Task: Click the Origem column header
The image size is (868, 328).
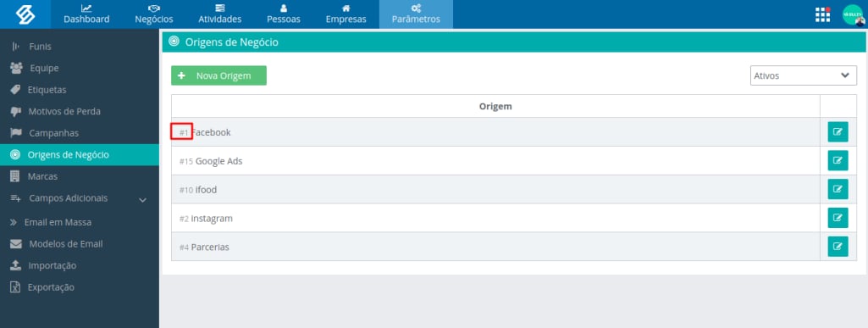Action: pyautogui.click(x=495, y=107)
